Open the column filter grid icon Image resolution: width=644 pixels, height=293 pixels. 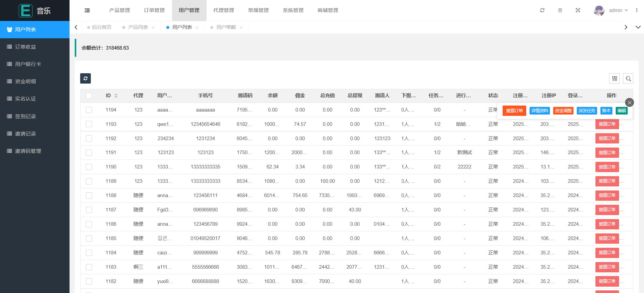614,79
